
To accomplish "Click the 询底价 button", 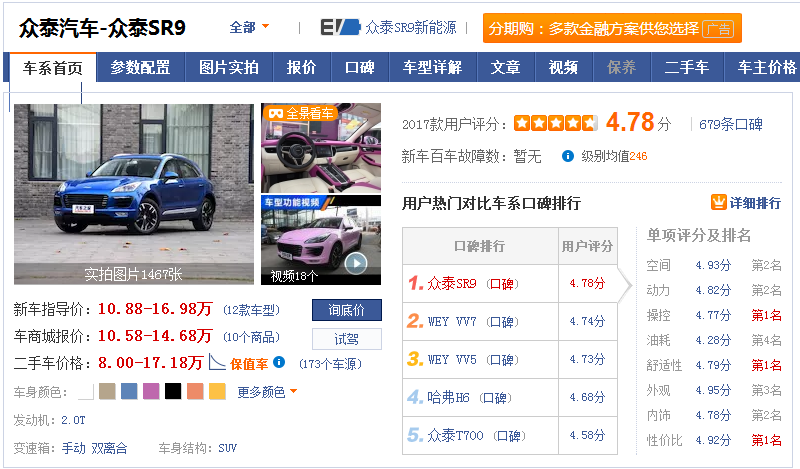I will coord(346,310).
